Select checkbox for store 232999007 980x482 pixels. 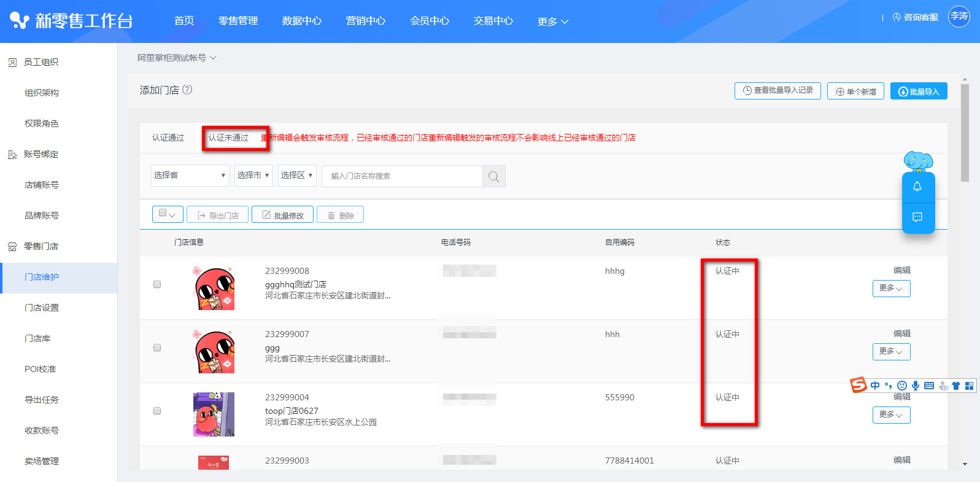pyautogui.click(x=157, y=348)
